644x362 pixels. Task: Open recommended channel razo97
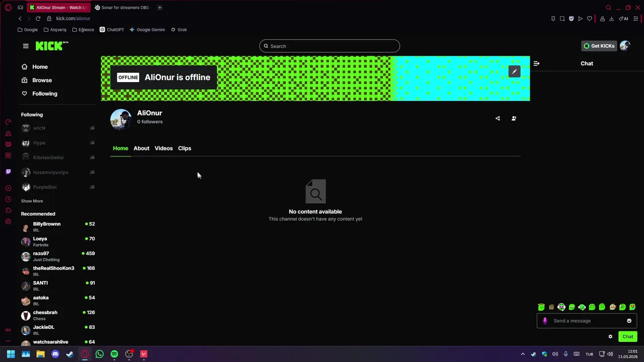coord(58,256)
